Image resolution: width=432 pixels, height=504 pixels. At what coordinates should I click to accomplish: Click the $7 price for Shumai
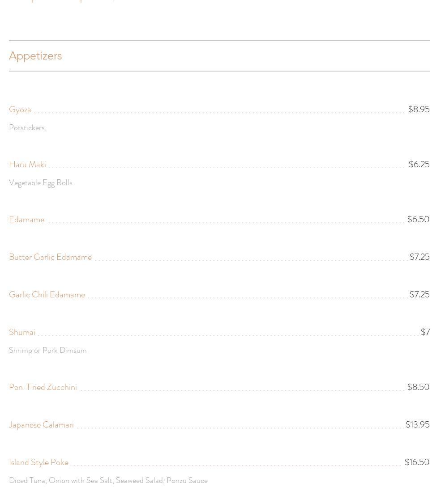[x=425, y=332]
